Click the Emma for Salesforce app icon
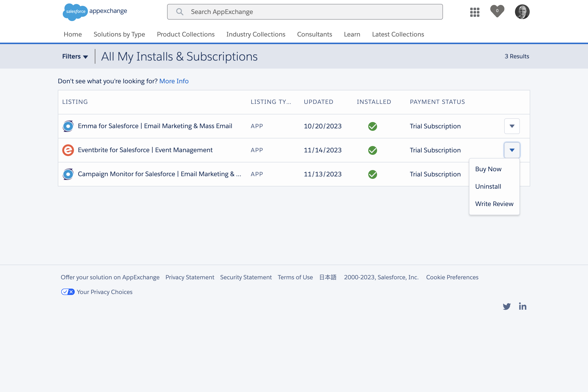The image size is (588, 392). (68, 126)
